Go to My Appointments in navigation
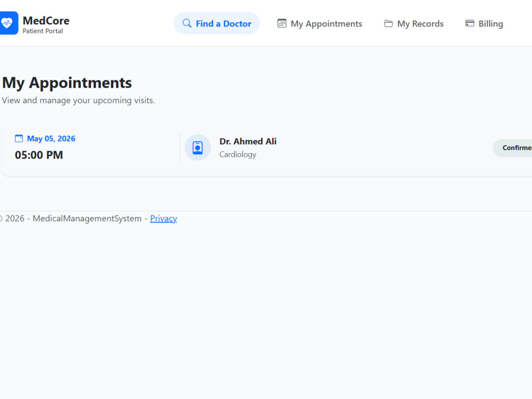The width and height of the screenshot is (532, 399). pyautogui.click(x=320, y=23)
